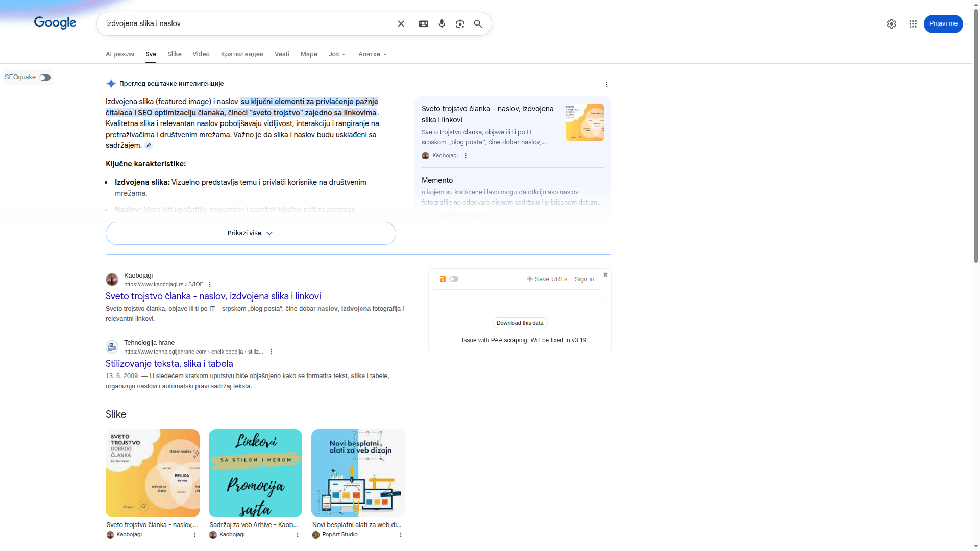This screenshot has height=551, width=980.
Task: Open the on-screen keyboard input tool
Action: 424,24
